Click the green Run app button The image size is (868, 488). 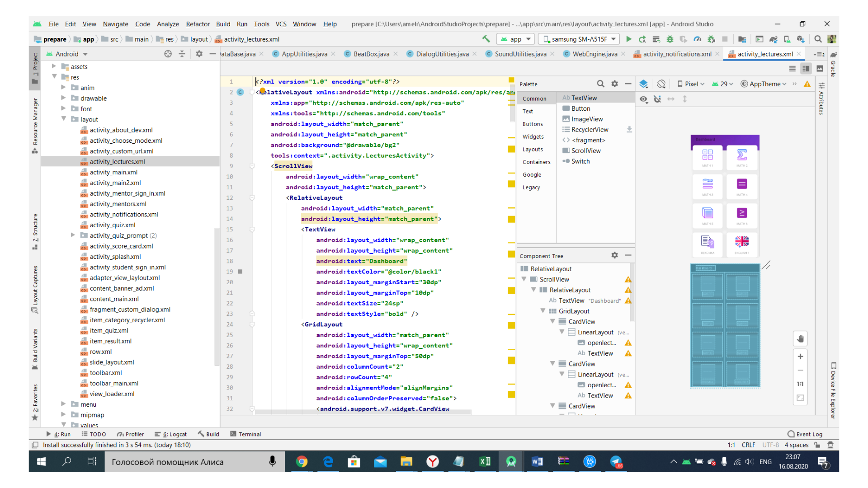click(628, 39)
